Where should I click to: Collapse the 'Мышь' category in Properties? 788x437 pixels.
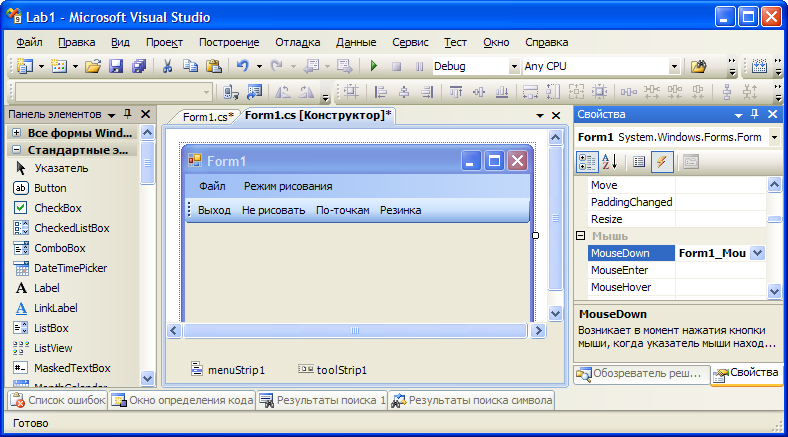[x=580, y=236]
